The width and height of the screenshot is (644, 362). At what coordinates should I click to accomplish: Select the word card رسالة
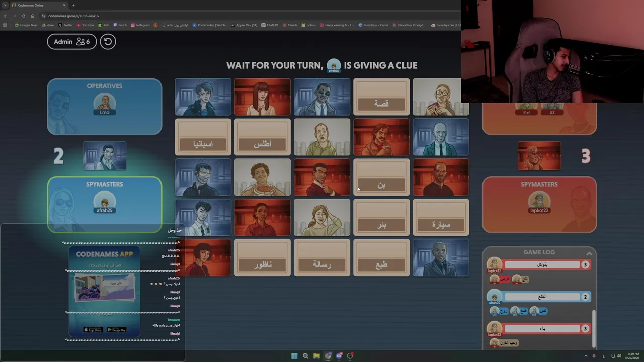pos(321,257)
